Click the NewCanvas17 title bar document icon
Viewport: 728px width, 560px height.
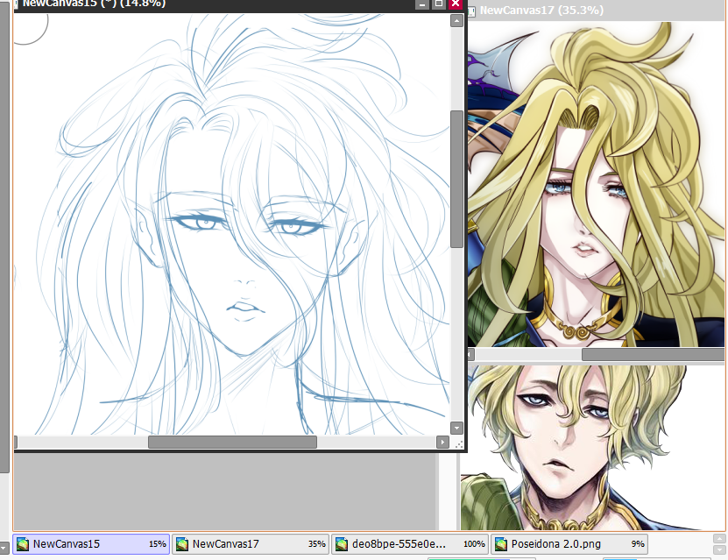coord(471,11)
